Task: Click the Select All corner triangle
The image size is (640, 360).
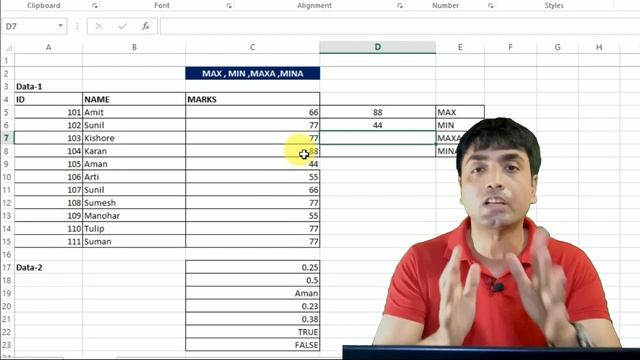Action: coord(8,48)
